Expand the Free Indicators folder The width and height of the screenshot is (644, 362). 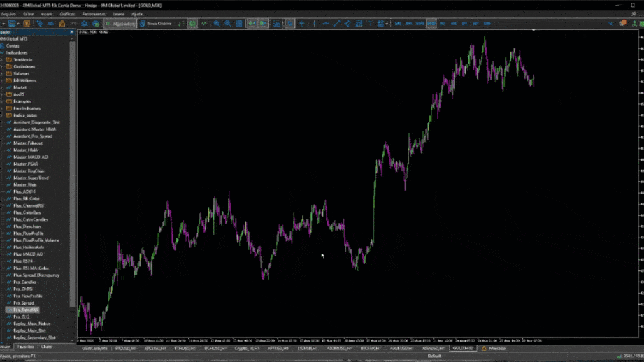coord(1,108)
